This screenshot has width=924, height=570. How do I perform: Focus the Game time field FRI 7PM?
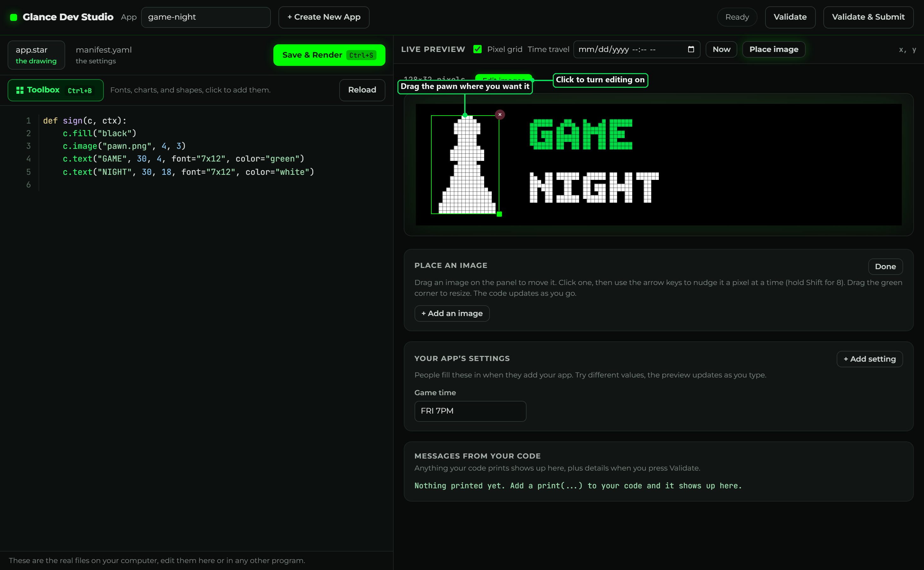pyautogui.click(x=470, y=411)
